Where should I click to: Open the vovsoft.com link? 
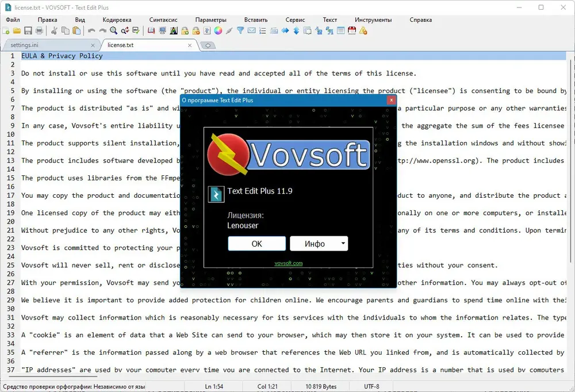point(289,263)
